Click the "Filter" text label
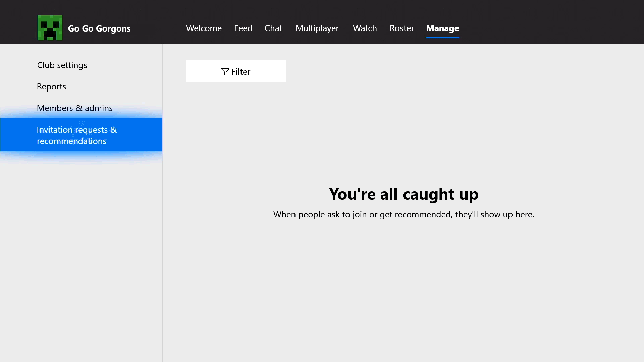 click(240, 72)
